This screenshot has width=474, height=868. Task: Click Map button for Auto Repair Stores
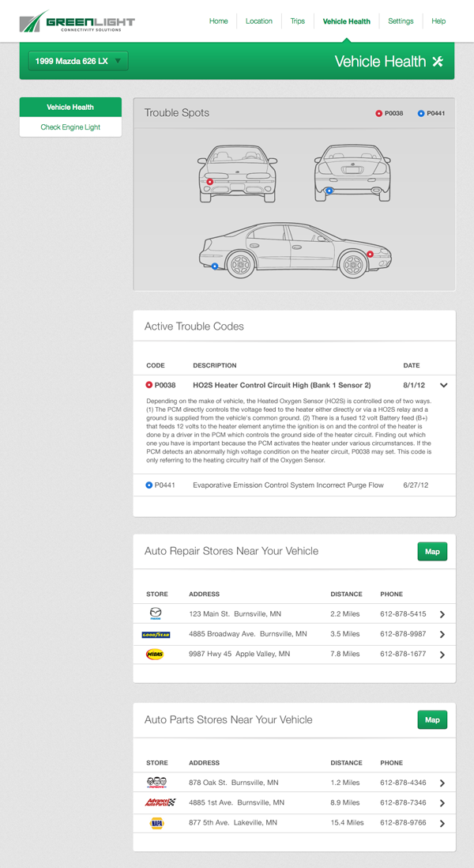tap(432, 551)
